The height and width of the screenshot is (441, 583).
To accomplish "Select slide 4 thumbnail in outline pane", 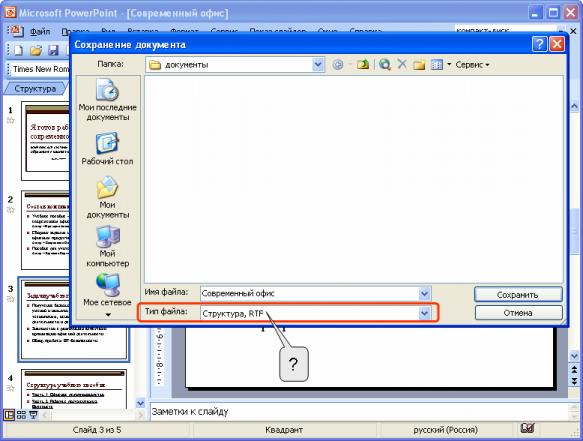I will [74, 389].
